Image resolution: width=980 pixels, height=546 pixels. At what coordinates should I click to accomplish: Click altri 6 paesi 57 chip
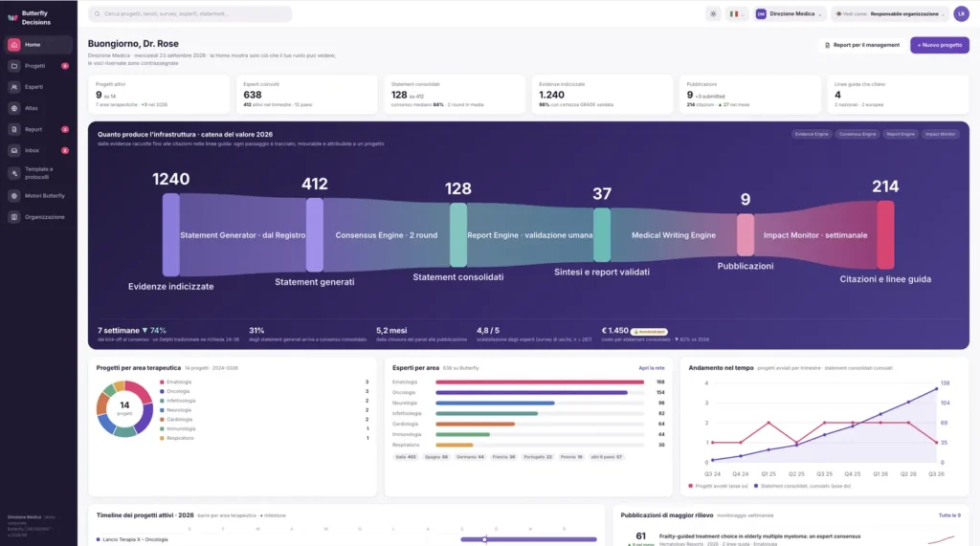pyautogui.click(x=606, y=457)
